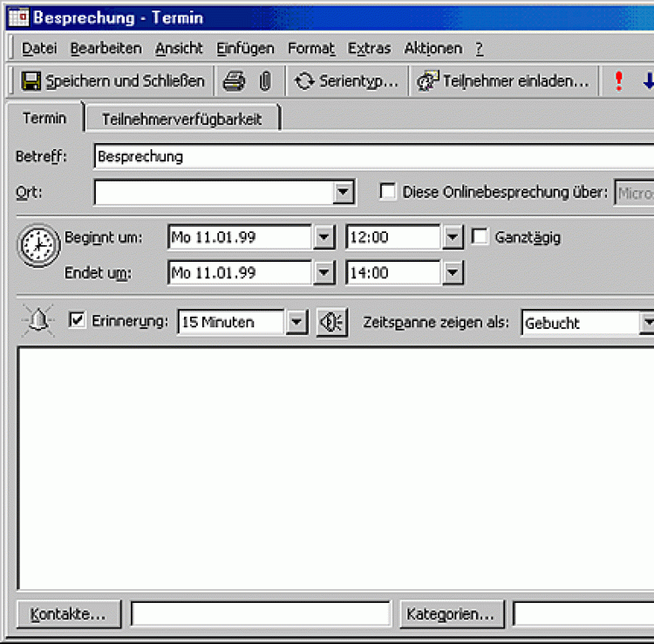654x644 pixels.
Task: Click the Serientyp recurrence icon
Action: (x=304, y=81)
